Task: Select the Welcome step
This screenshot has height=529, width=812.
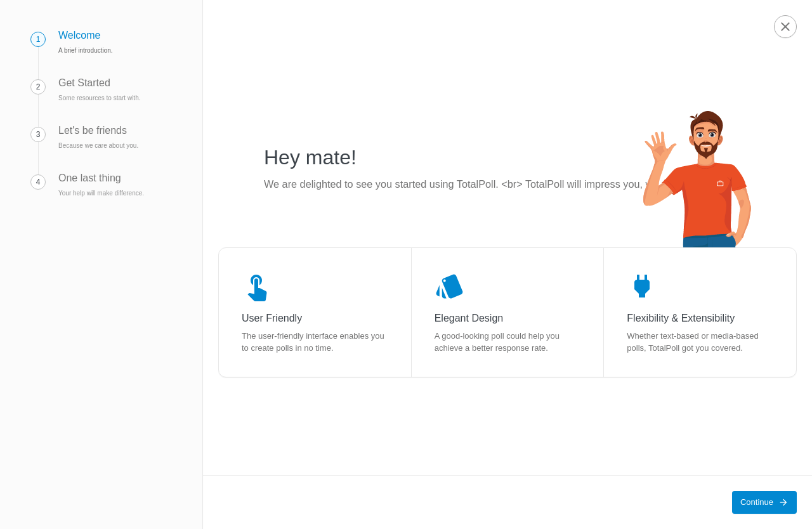Action: pos(79,36)
